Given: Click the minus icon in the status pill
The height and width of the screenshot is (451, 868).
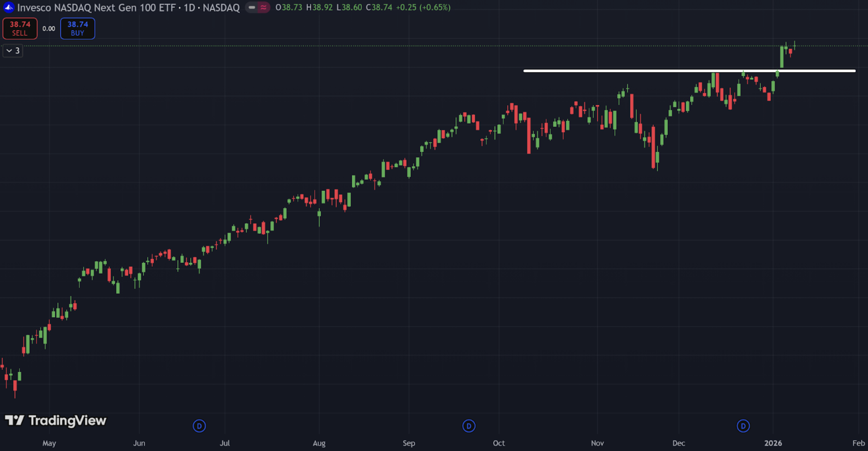Looking at the screenshot, I should point(251,7).
